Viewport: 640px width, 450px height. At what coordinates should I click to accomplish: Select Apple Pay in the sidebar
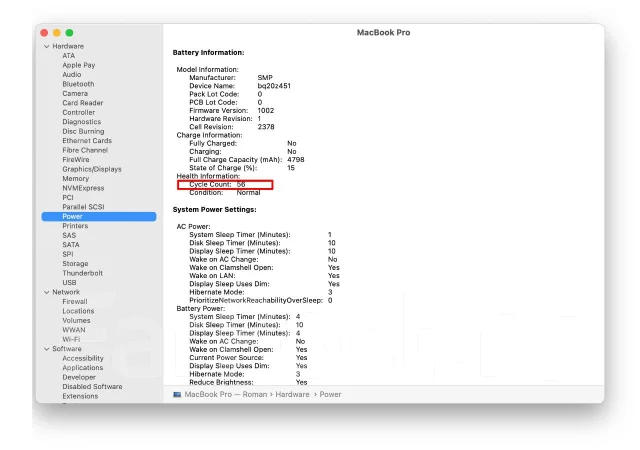(79, 65)
